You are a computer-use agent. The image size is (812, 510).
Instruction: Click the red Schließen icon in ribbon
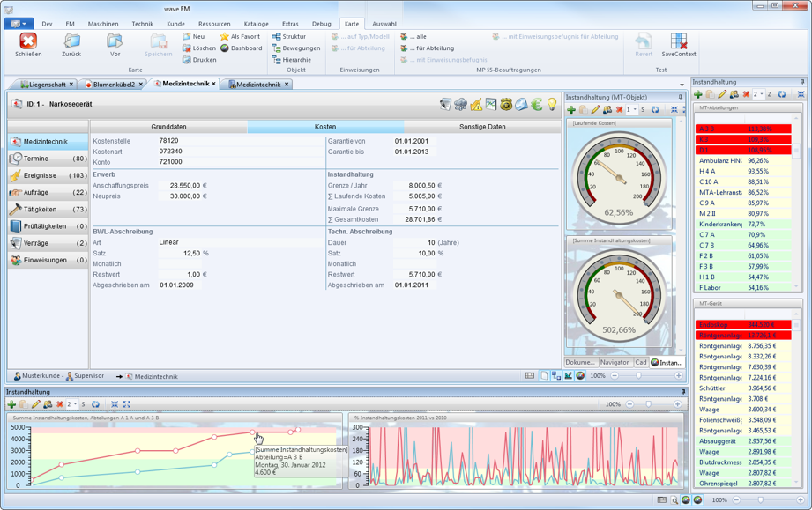28,42
